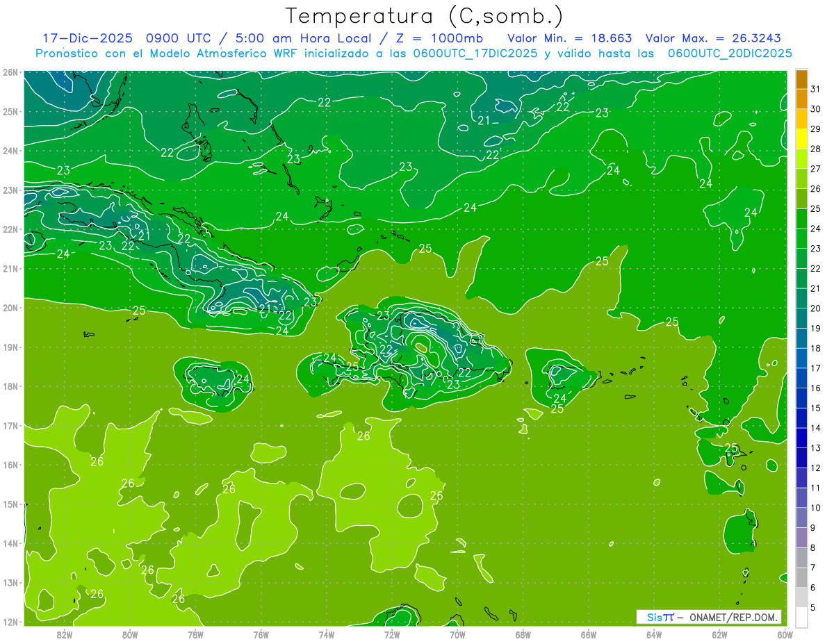Click the "74W" longitude axis label
The image size is (834, 644).
[x=326, y=635]
